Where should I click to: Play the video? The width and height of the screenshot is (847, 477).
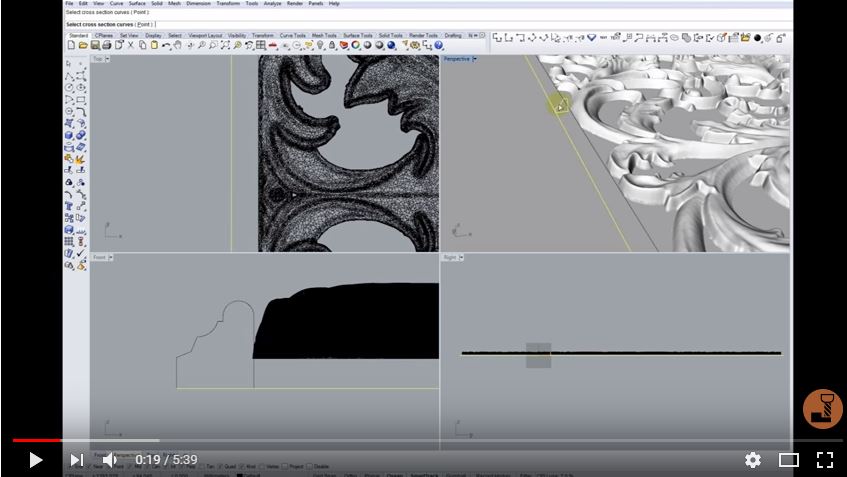pos(35,460)
